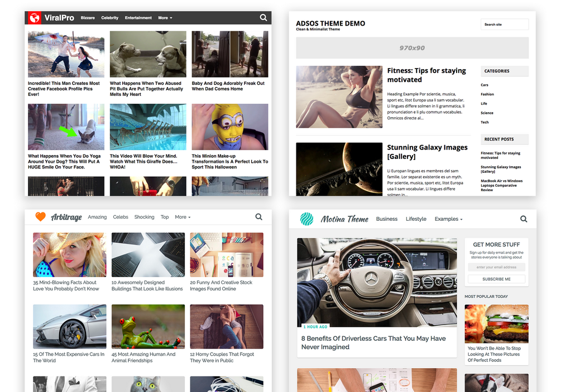Viewport: 561px width, 392px height.
Task: Open You Won't Be Able To Stop Looking title
Action: (x=494, y=354)
